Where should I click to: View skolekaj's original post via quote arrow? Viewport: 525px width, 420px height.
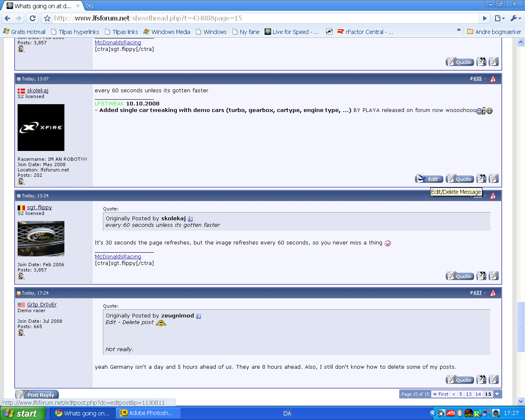(190, 219)
